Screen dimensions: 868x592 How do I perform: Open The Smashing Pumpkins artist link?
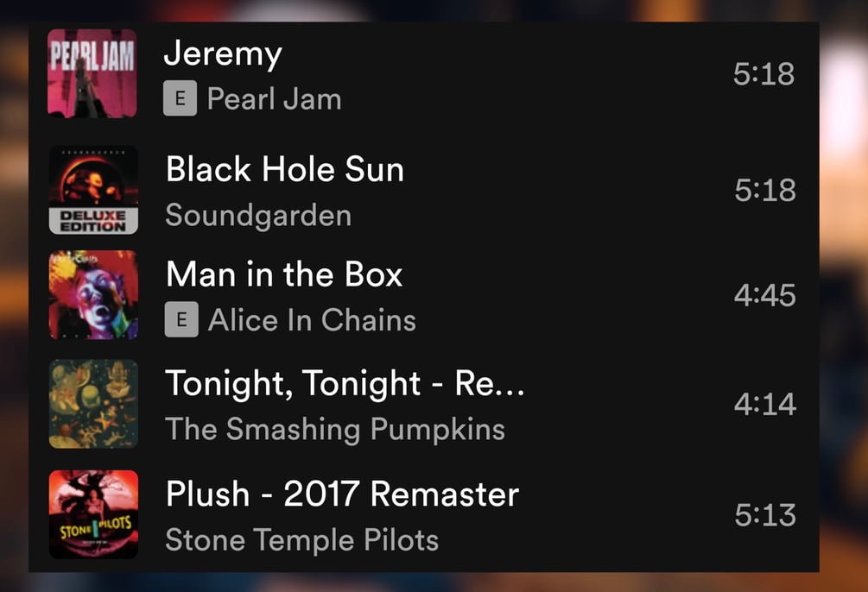click(x=335, y=430)
